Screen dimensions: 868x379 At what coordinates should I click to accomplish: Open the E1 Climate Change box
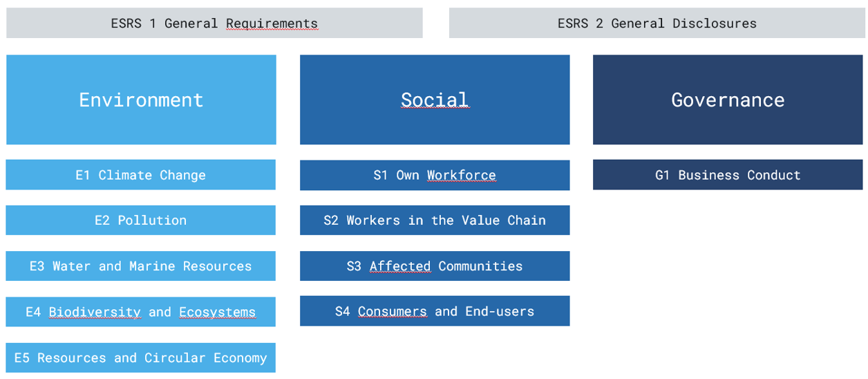(x=141, y=175)
